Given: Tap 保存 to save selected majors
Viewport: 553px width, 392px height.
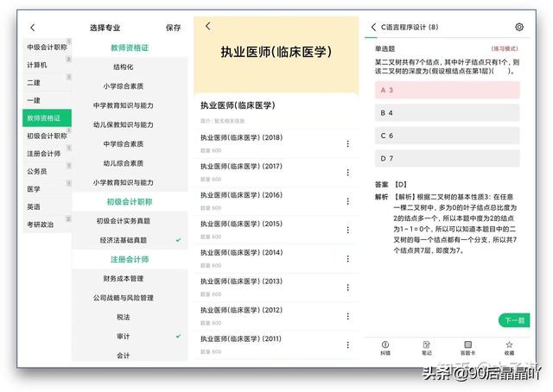Looking at the screenshot, I should coord(173,28).
